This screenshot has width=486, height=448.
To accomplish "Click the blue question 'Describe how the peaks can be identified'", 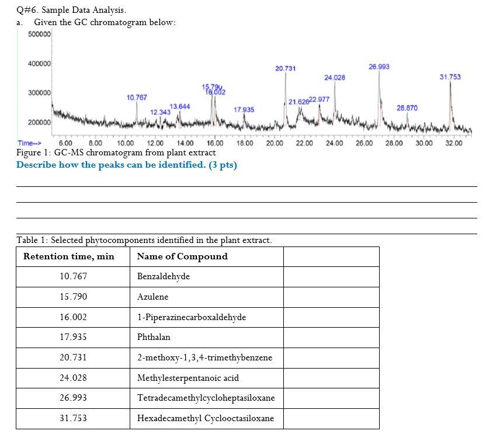I will 127,165.
